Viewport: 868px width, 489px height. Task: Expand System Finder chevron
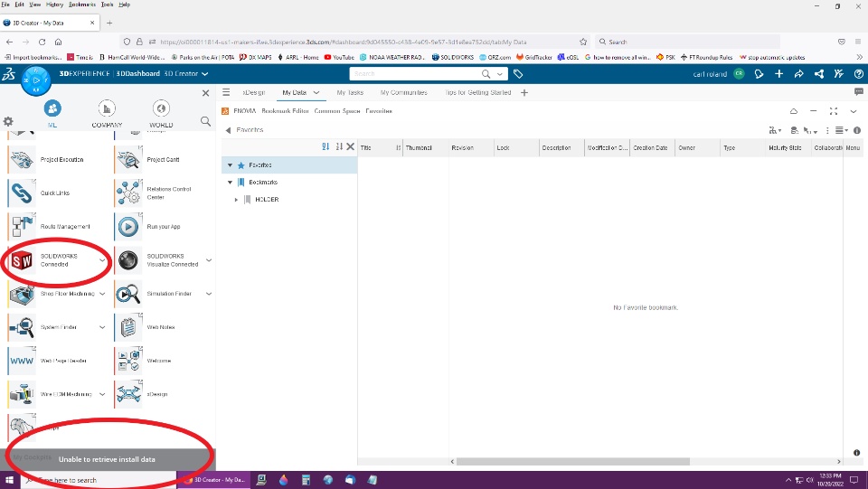(102, 327)
